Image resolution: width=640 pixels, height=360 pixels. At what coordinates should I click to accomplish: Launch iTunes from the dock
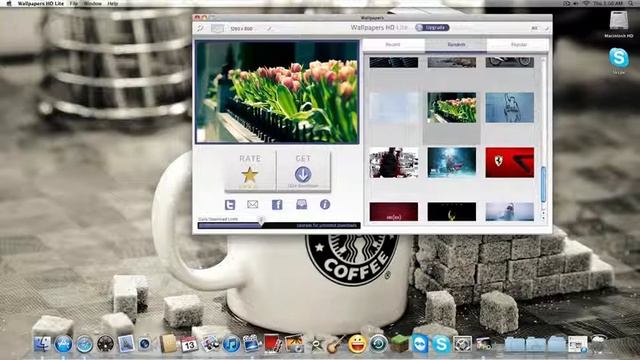(231, 344)
